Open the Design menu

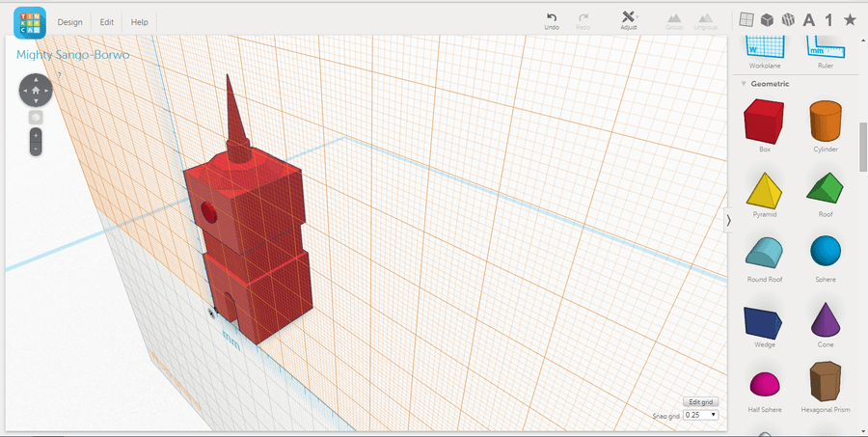(x=69, y=21)
